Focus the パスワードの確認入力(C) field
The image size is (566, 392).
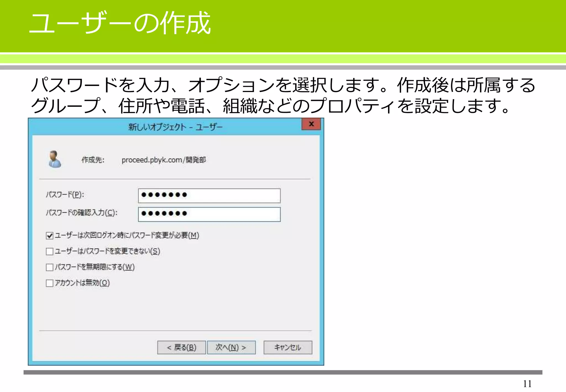(209, 214)
